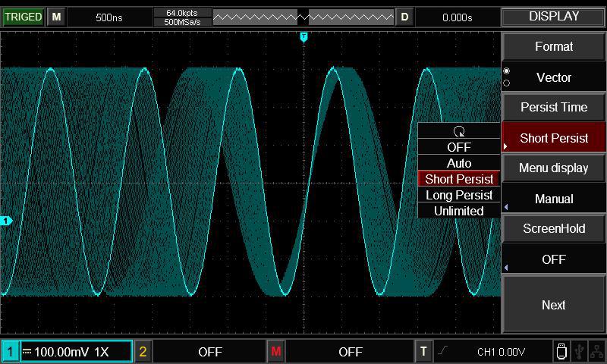Image resolution: width=607 pixels, height=364 pixels.
Task: Click the channel 1 indicator icon
Action: pos(11,352)
